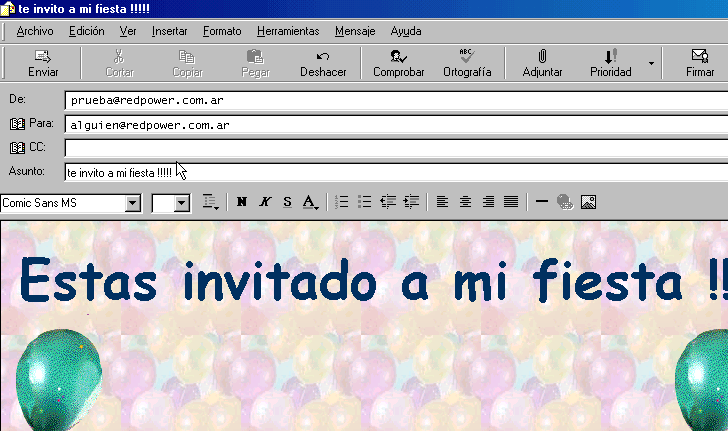Click the empty CC field
This screenshot has width=728, height=431.
coord(396,148)
